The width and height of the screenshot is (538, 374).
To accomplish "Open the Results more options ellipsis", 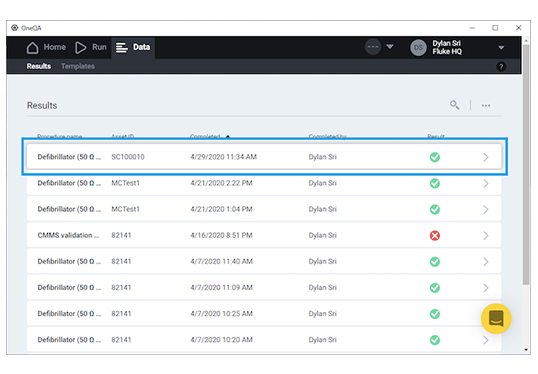I will pyautogui.click(x=486, y=105).
